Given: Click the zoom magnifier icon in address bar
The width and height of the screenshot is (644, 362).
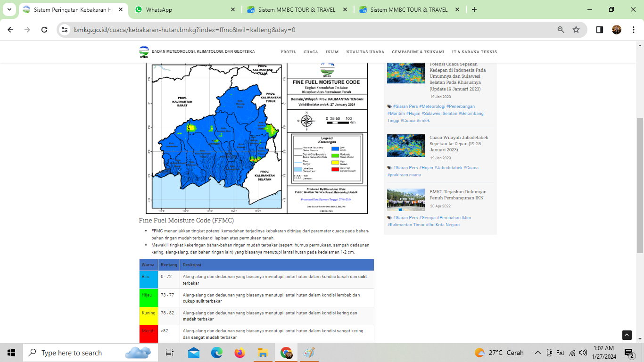Looking at the screenshot, I should click(561, 30).
